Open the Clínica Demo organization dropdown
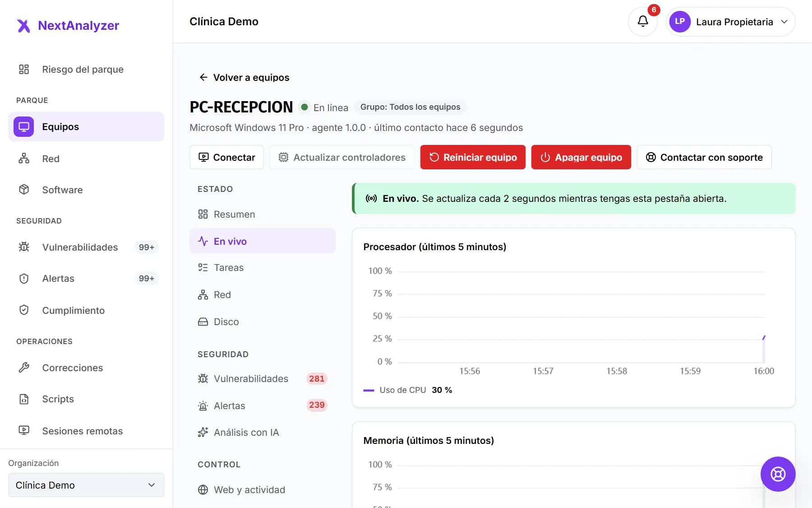The height and width of the screenshot is (508, 812). [x=86, y=485]
